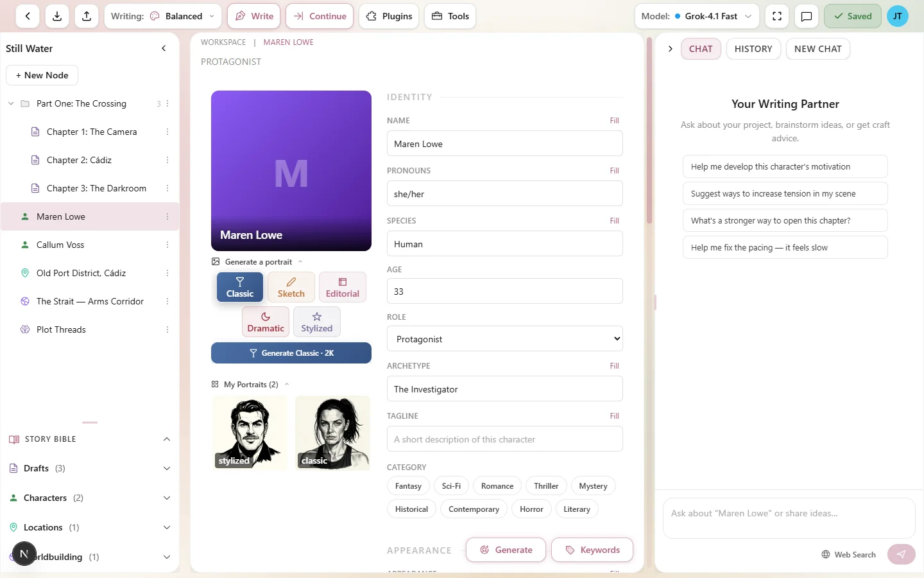Send a message with the paper plane icon
Screen dimensions: 924x578
click(901, 554)
